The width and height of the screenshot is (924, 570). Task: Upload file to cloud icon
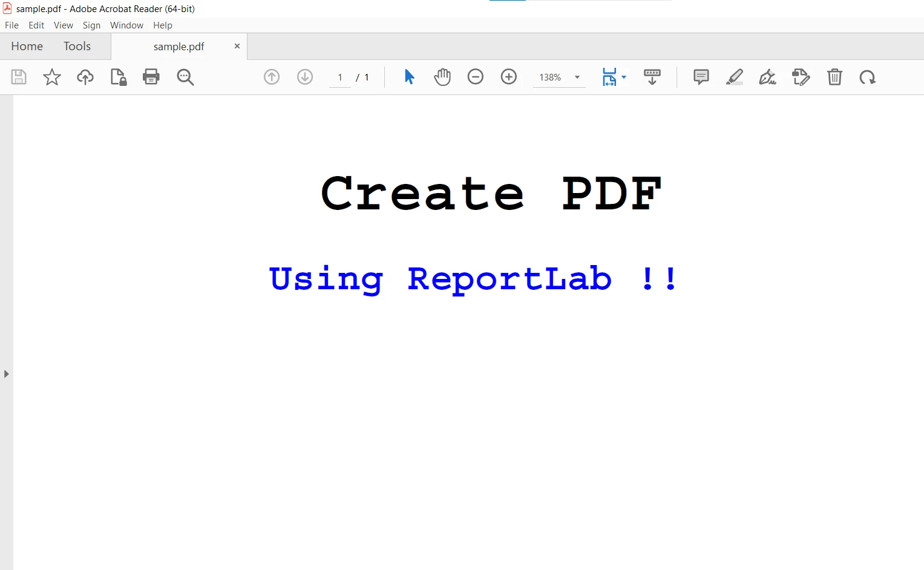point(85,77)
